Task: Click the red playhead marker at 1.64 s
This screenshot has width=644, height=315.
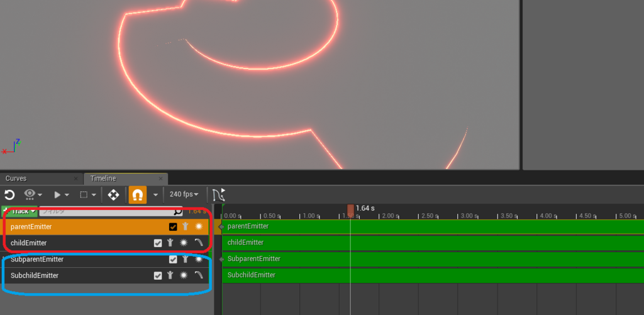Action: tap(350, 210)
